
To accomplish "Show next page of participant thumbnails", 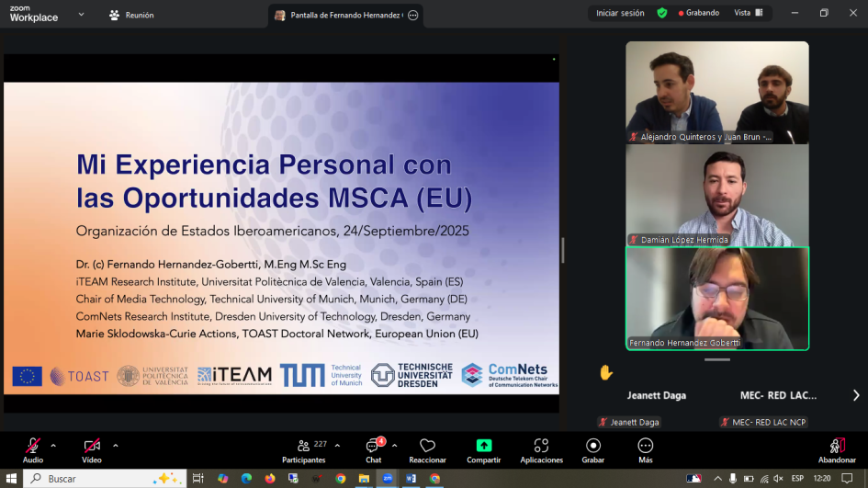I will coord(856,395).
